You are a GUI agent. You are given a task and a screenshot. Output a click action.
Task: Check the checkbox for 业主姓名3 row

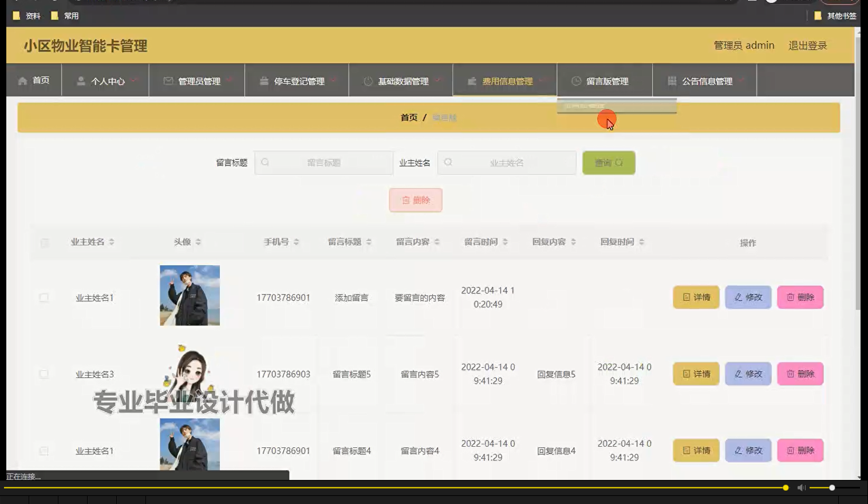(45, 374)
